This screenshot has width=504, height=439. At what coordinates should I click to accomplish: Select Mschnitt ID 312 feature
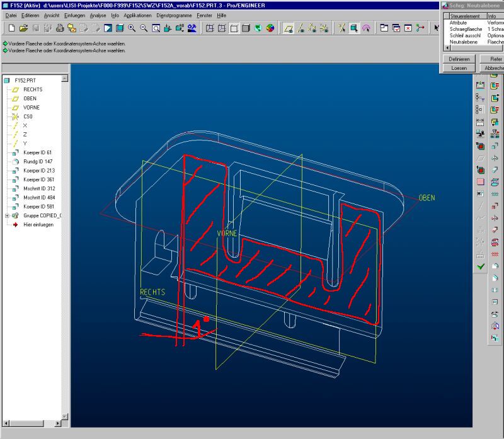(39, 188)
